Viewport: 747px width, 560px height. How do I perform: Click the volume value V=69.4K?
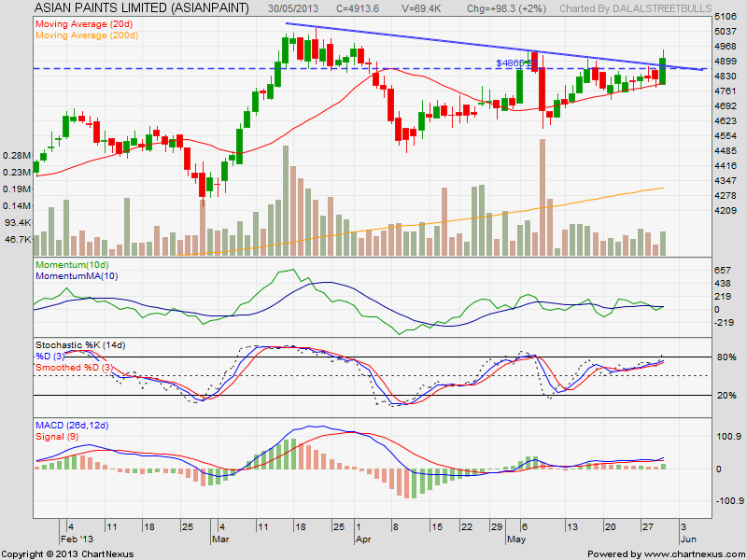coord(420,8)
